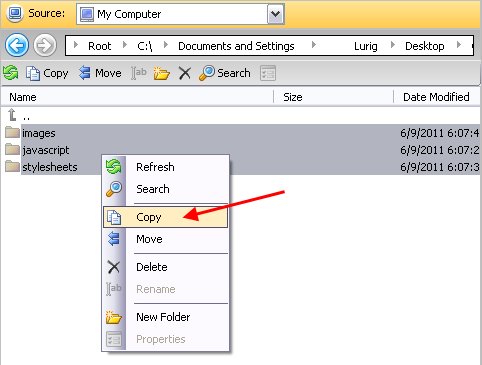Select Root in the breadcrumb path
Image resolution: width=482 pixels, height=365 pixels.
click(x=99, y=46)
